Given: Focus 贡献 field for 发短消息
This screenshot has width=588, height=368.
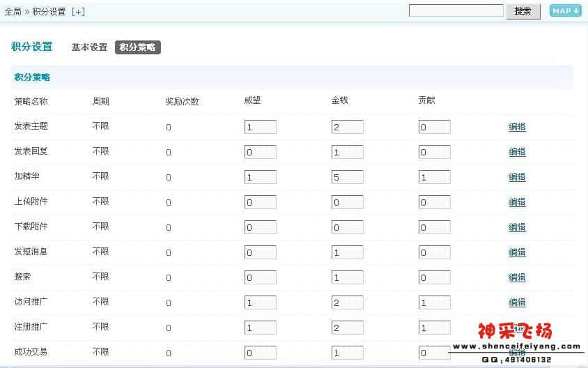Looking at the screenshot, I should (434, 252).
